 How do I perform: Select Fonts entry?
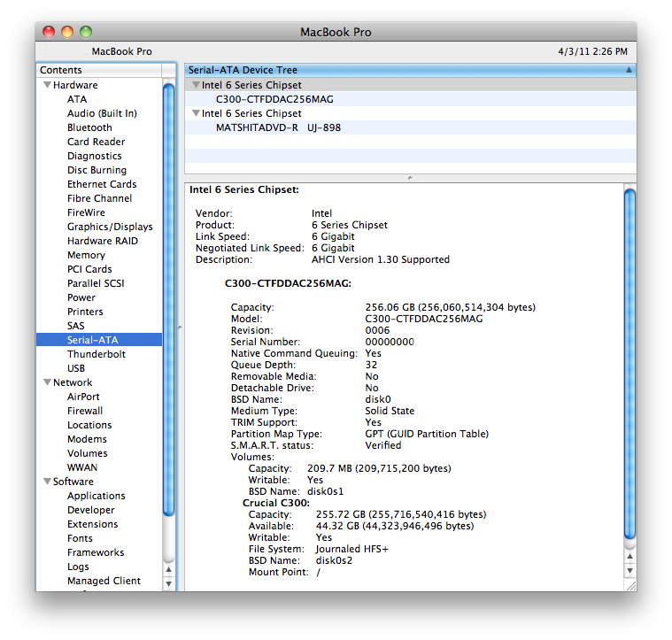pyautogui.click(x=80, y=538)
